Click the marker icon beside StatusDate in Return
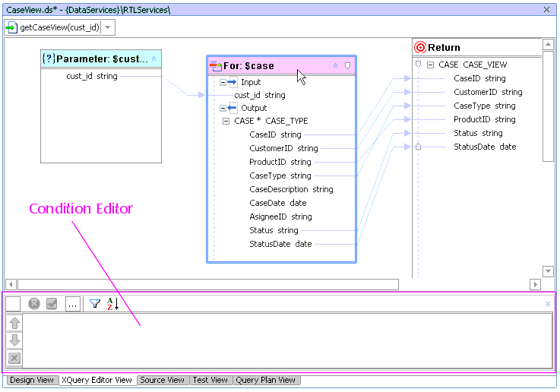560x392 pixels. 418,147
